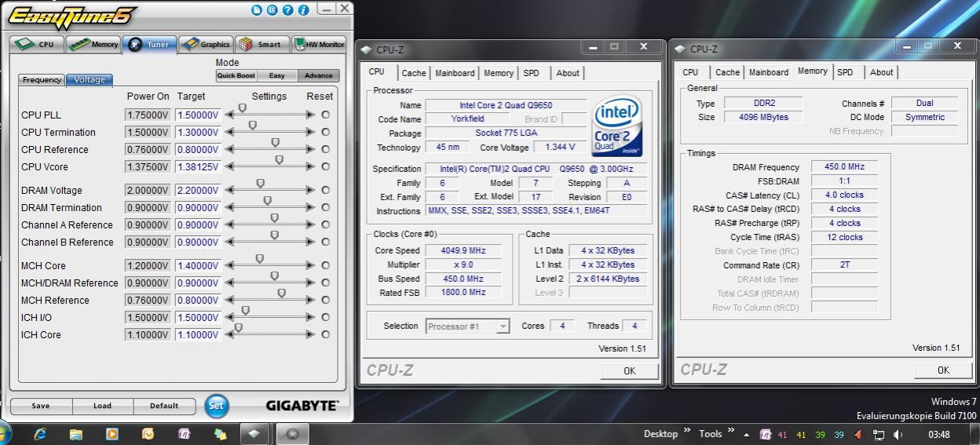Screen dimensions: 980x445
Task: Select Quick Boost mode
Action: (x=236, y=75)
